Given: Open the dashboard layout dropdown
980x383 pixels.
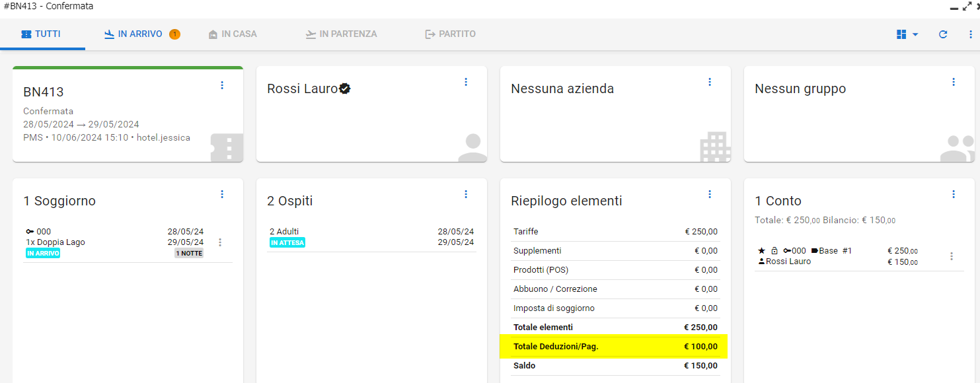Looking at the screenshot, I should pyautogui.click(x=907, y=34).
